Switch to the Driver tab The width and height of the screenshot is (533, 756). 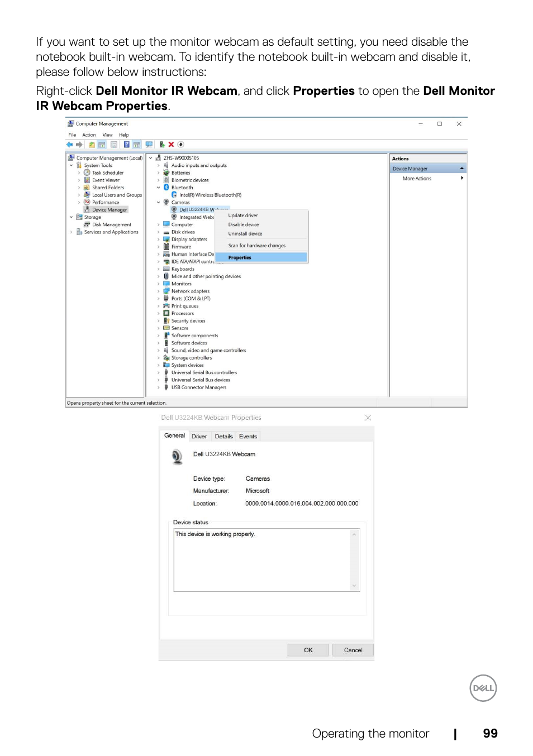[x=199, y=437]
